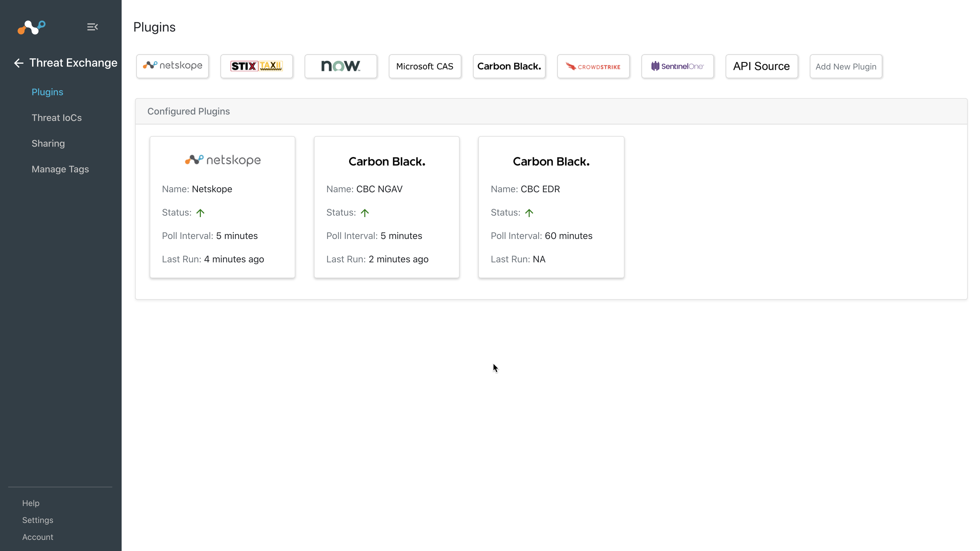The image size is (980, 551).
Task: Click the Netskope card status arrow
Action: (x=201, y=213)
